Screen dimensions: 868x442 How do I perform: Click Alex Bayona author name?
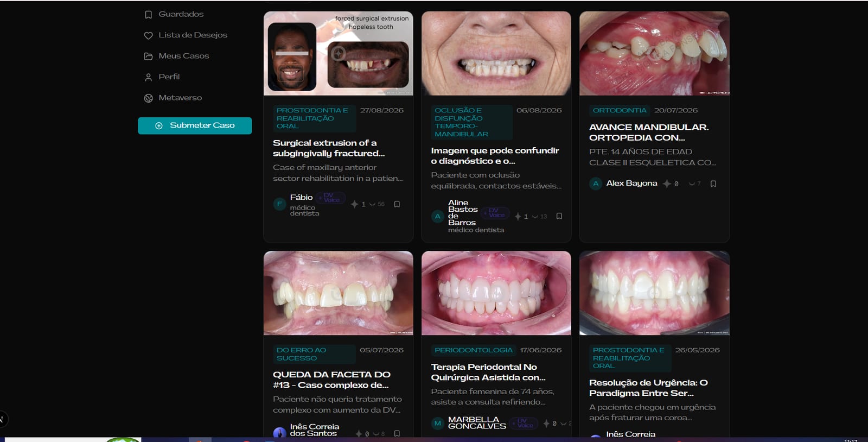point(631,184)
